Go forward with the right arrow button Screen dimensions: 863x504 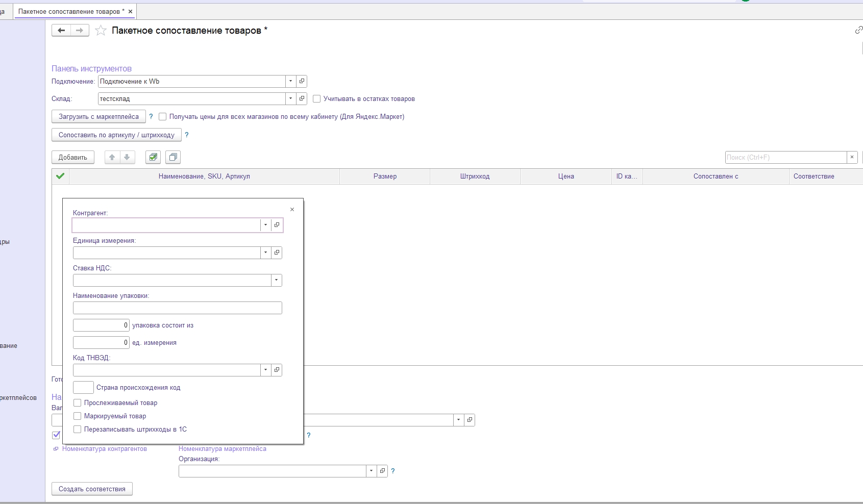pos(80,31)
